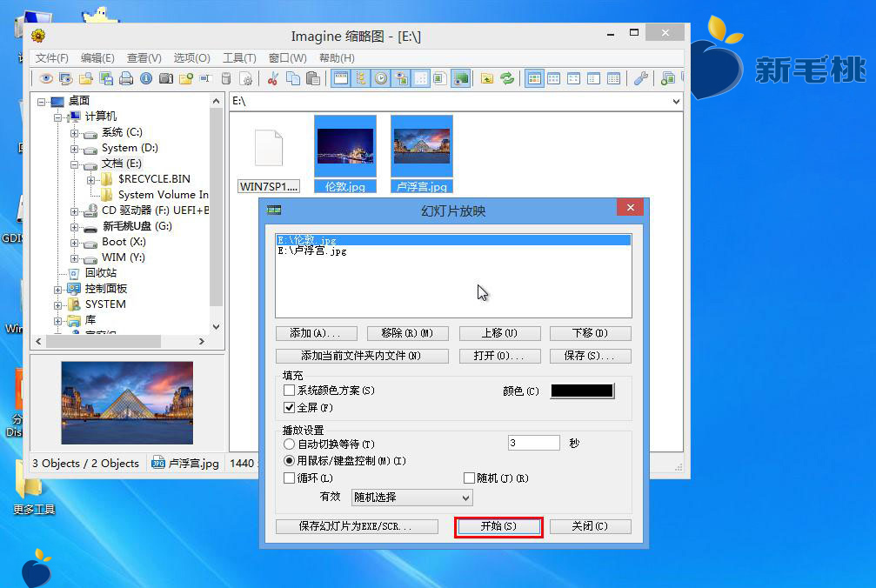Screen dimensions: 876x588
Task: Click the green picture preview toggle icon
Action: [x=460, y=79]
